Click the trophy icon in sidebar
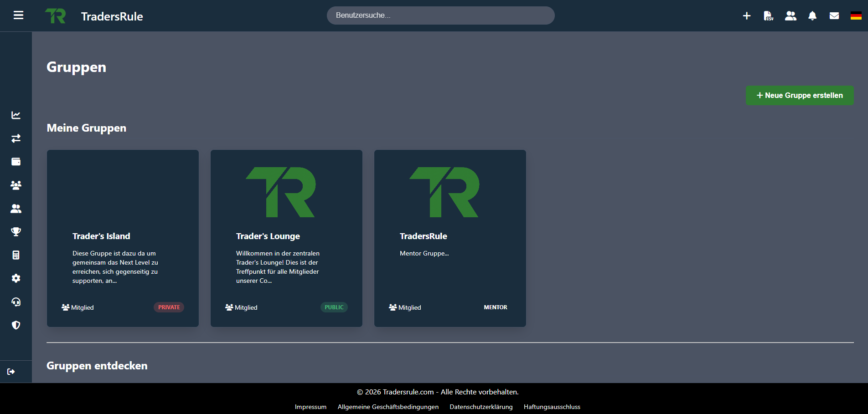The height and width of the screenshot is (414, 868). (16, 232)
